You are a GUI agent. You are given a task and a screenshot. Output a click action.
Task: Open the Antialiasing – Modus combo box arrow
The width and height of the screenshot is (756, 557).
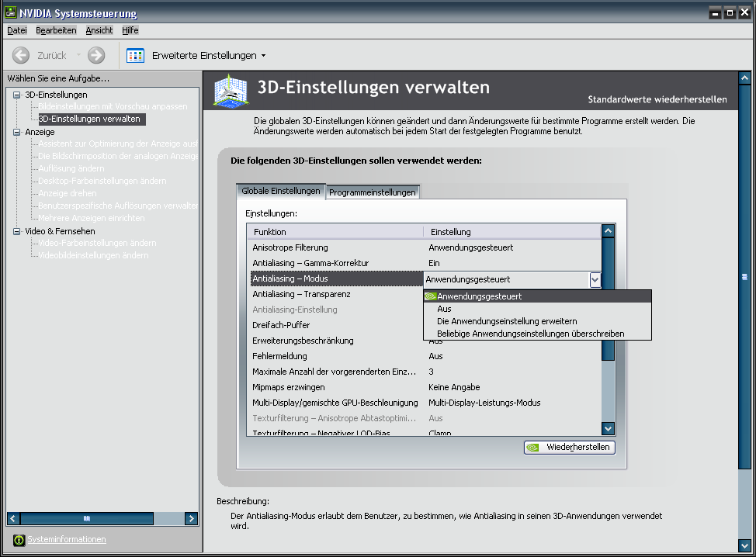coord(595,279)
